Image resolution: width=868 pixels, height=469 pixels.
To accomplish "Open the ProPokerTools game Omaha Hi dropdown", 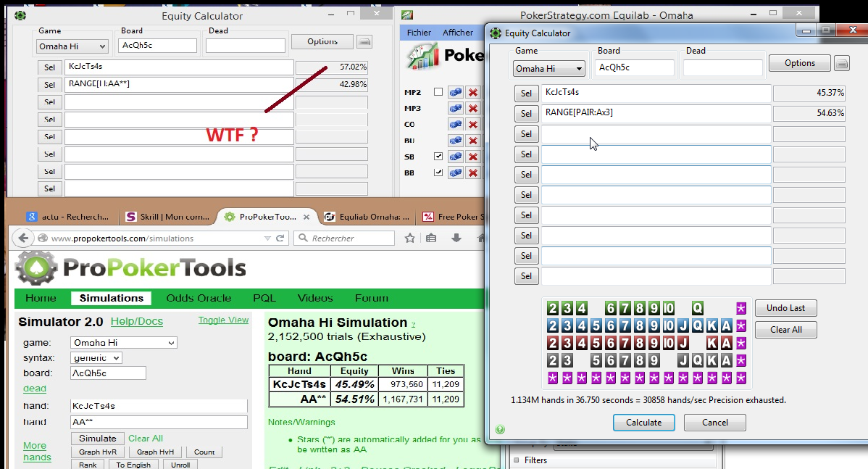I will pos(123,343).
